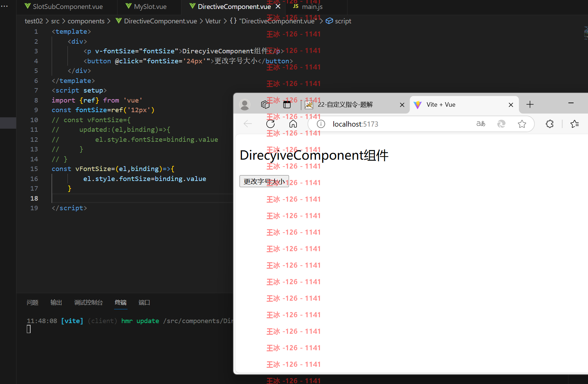Click the test02 breadcrumb
The image size is (588, 384).
[x=34, y=21]
